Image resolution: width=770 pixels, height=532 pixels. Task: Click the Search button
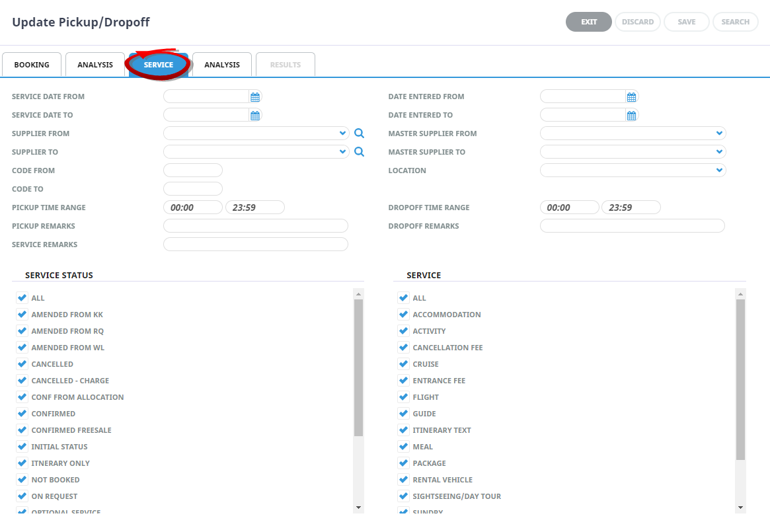pyautogui.click(x=735, y=22)
